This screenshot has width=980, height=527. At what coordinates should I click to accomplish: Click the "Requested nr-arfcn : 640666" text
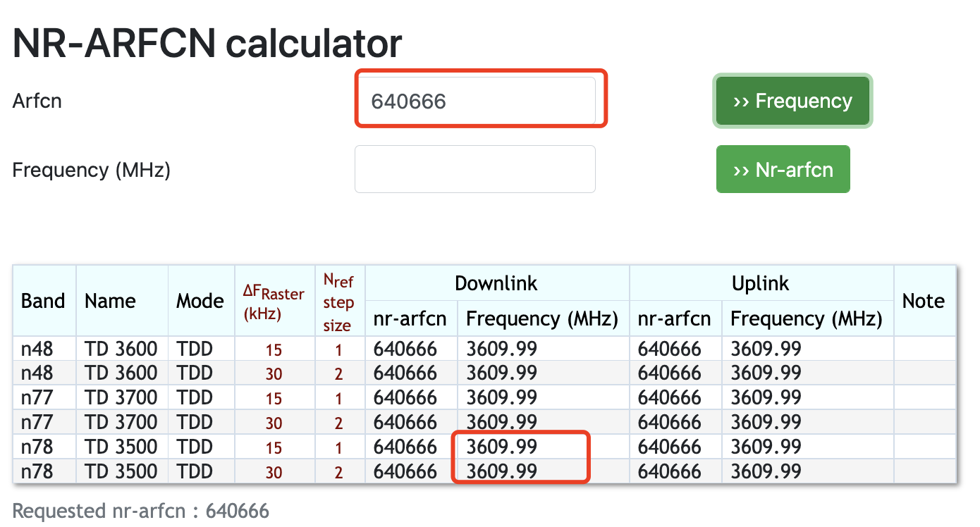(x=141, y=511)
